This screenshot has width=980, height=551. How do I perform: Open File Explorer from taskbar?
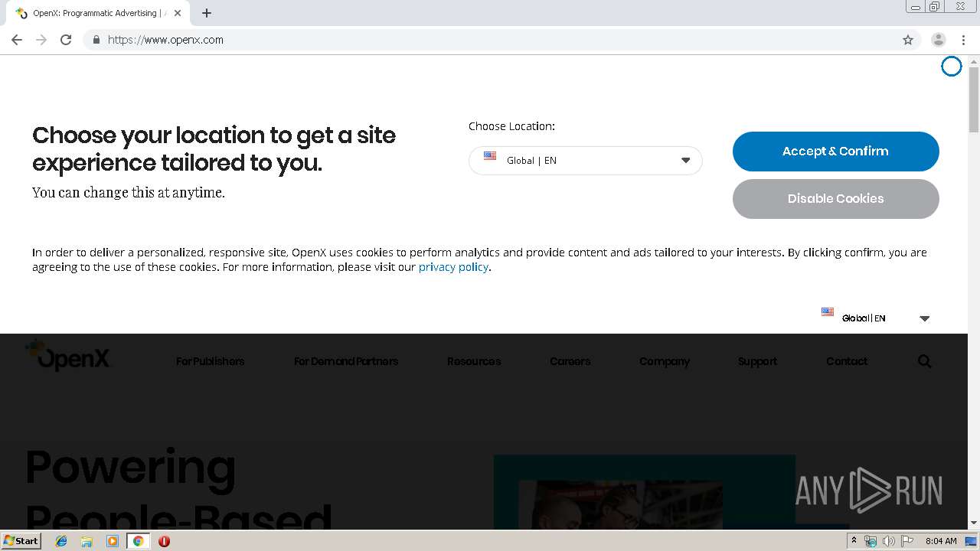point(87,541)
